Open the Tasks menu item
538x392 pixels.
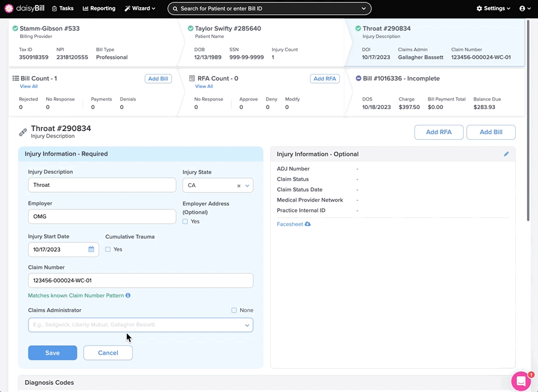coord(63,9)
